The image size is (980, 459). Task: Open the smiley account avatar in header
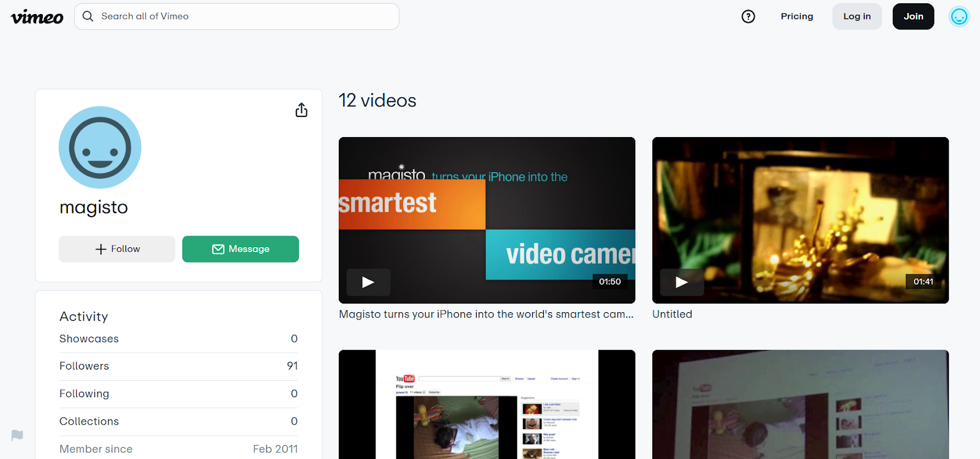pos(959,17)
